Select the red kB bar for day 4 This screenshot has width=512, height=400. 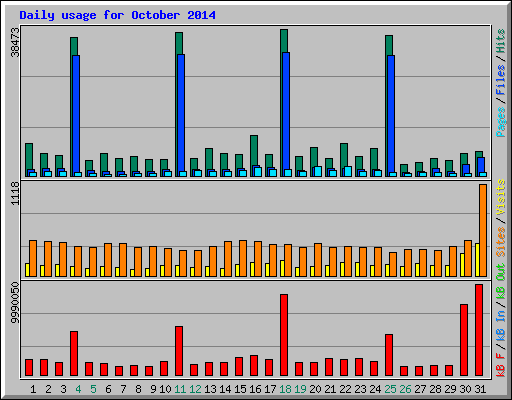[x=74, y=353]
